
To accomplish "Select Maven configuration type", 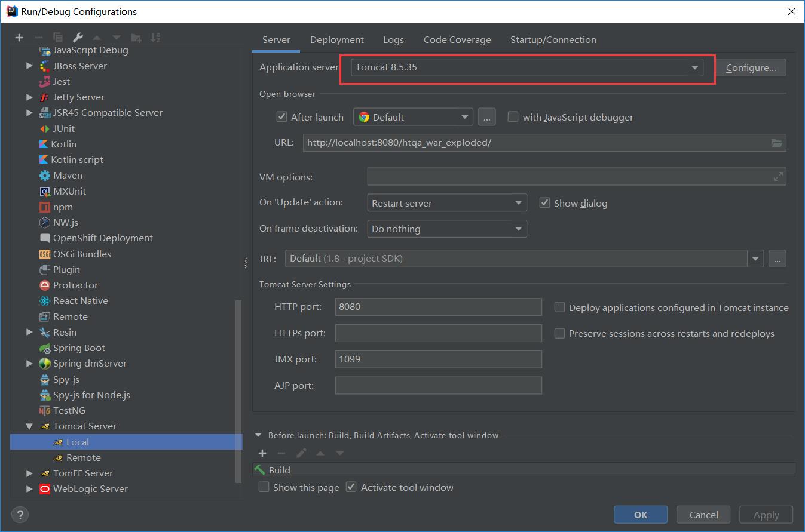I will (x=68, y=175).
